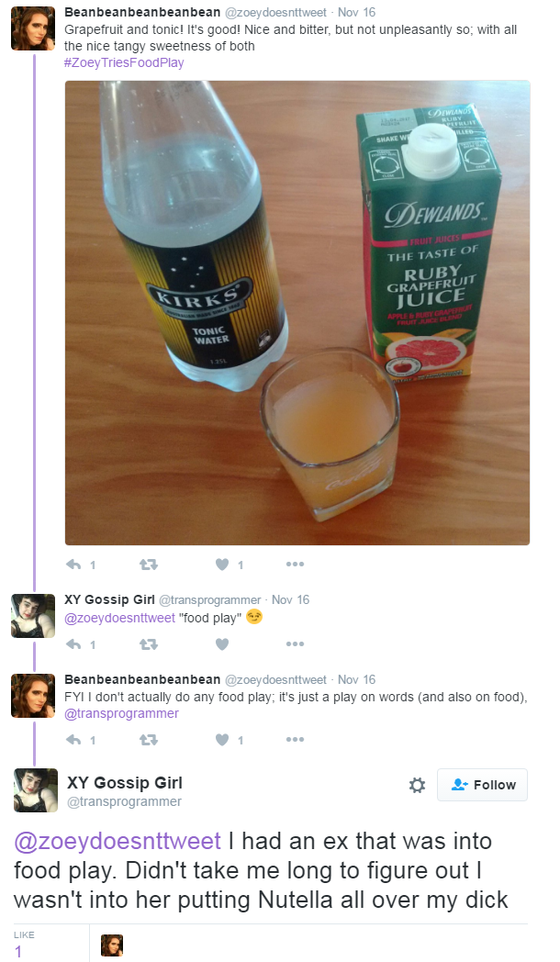
Task: Reply to the grapefruit and tonic tweet
Action: [73, 565]
